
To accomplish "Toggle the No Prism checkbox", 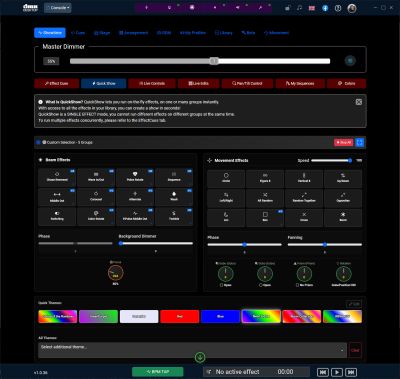I will (298, 285).
